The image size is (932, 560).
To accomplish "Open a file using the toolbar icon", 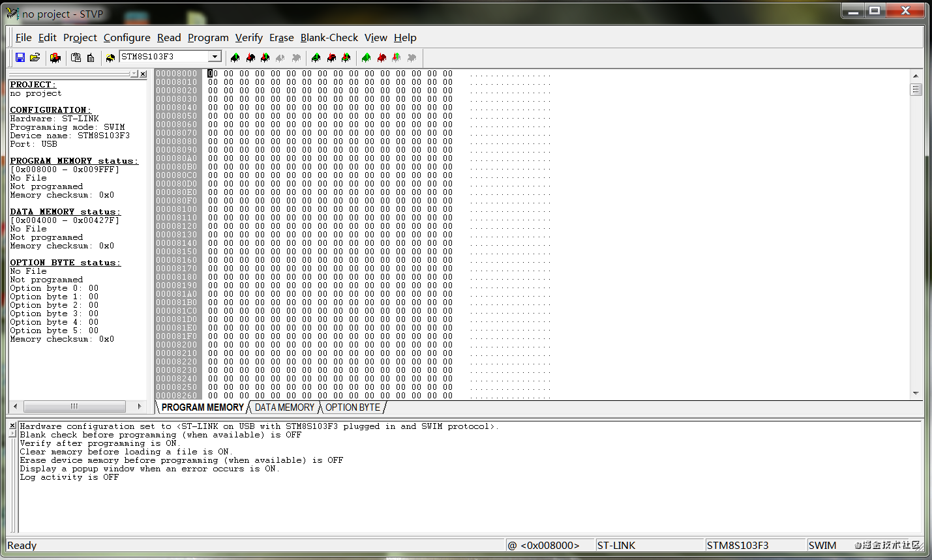I will click(35, 57).
